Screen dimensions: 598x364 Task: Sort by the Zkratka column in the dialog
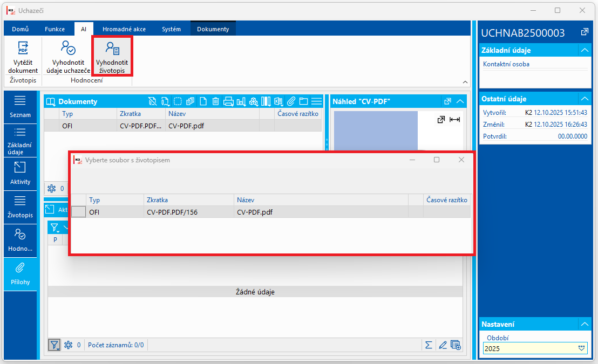(189, 200)
